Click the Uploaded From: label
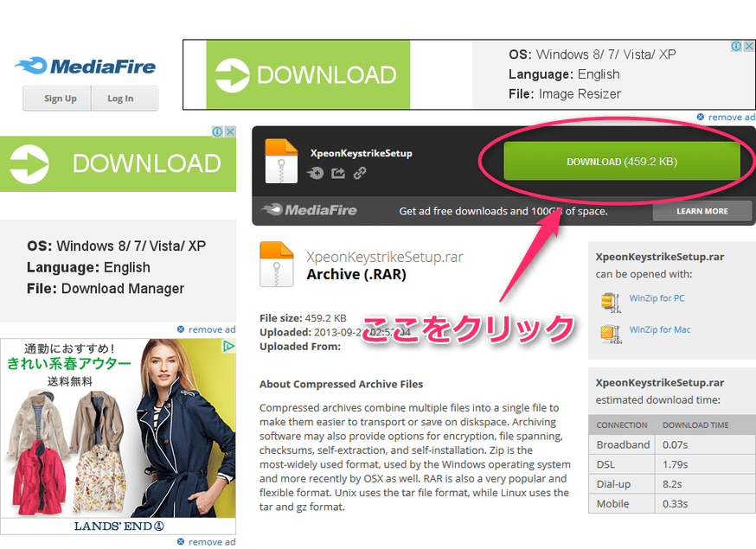This screenshot has width=756, height=549. click(x=300, y=347)
